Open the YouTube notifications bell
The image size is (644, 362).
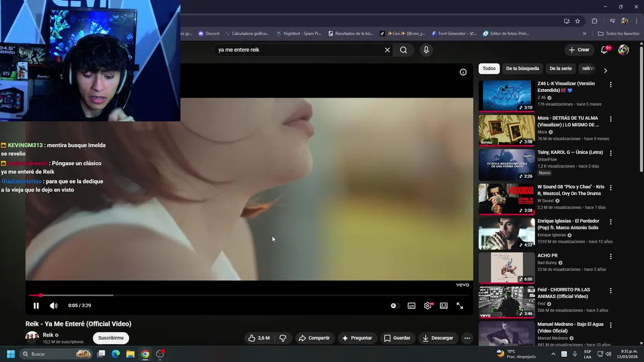pyautogui.click(x=605, y=50)
